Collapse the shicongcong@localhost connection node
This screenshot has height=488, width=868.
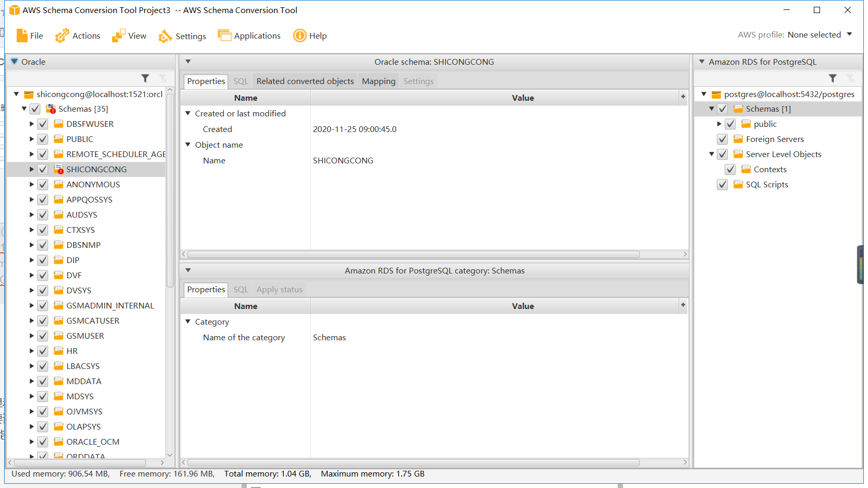[16, 94]
